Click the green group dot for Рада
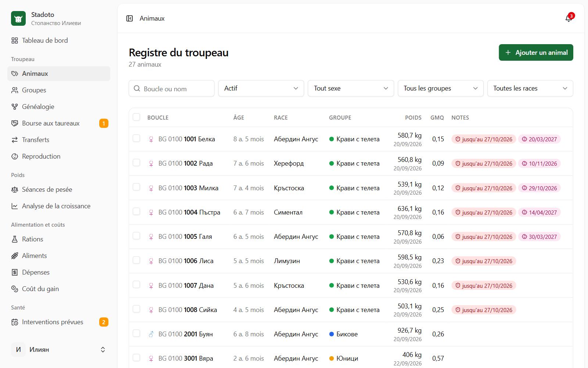The height and width of the screenshot is (368, 588). [331, 163]
